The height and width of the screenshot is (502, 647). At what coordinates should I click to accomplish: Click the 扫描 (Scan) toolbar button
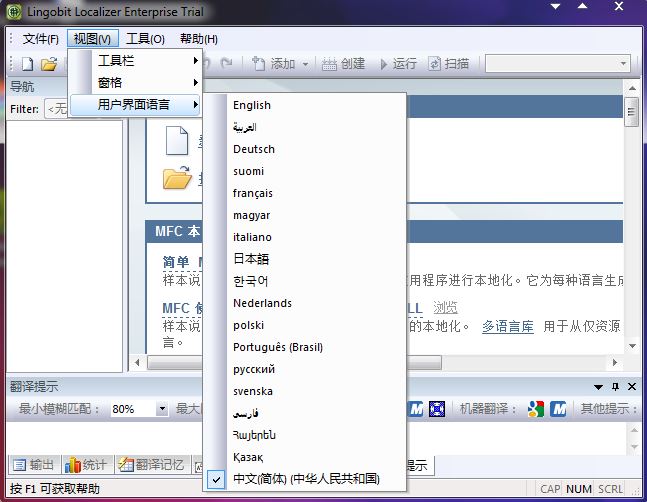[449, 64]
